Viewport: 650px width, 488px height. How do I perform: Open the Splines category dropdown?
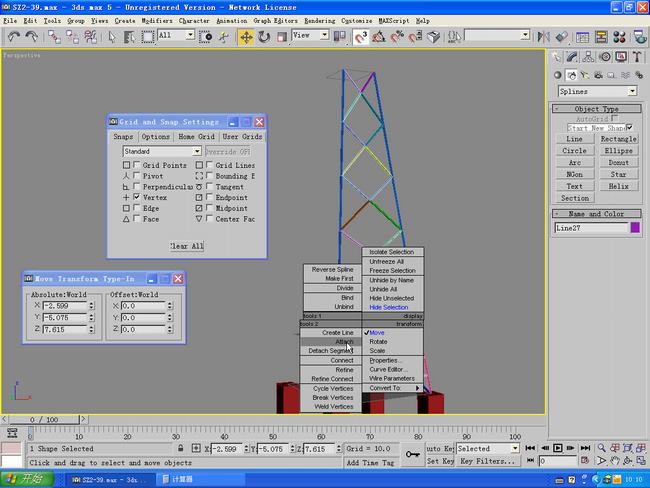(x=597, y=91)
